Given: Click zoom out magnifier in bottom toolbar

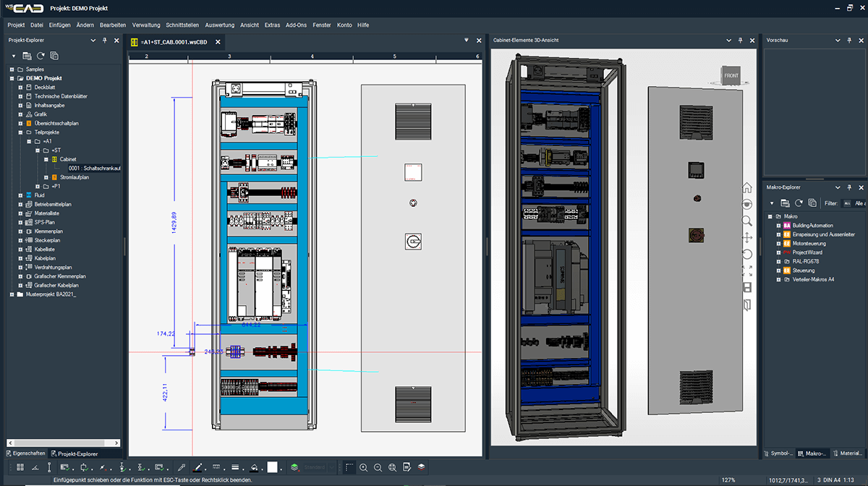Looking at the screenshot, I should pos(378,468).
